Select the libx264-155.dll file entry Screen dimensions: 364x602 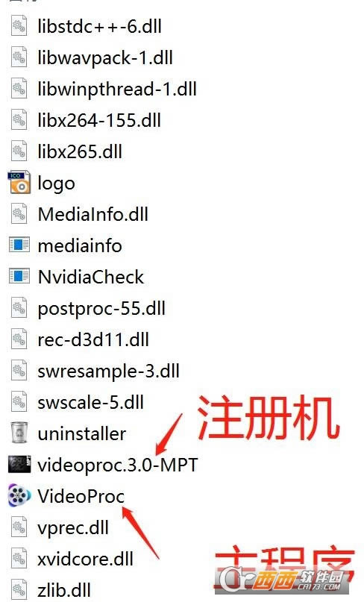click(99, 121)
